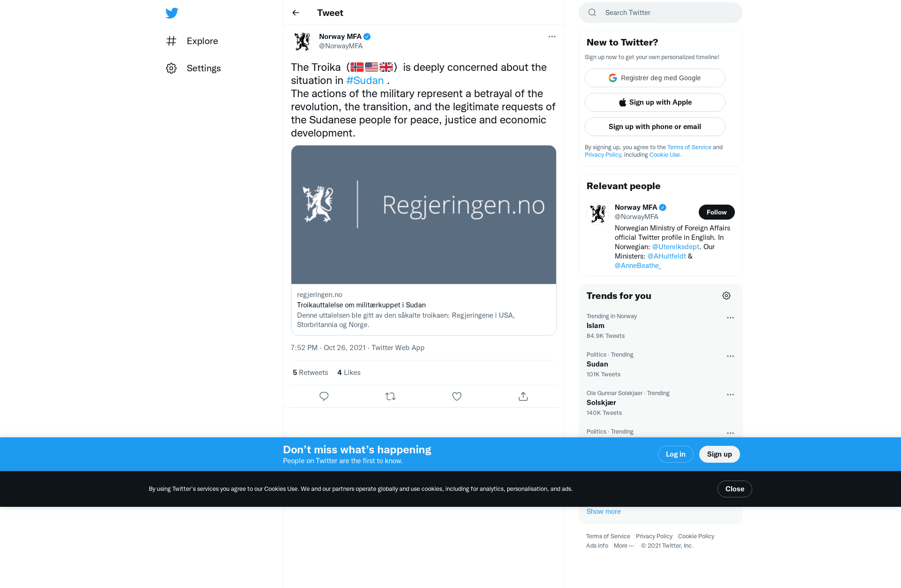Go back with the arrow icon
This screenshot has width=901, height=588.
click(x=296, y=13)
